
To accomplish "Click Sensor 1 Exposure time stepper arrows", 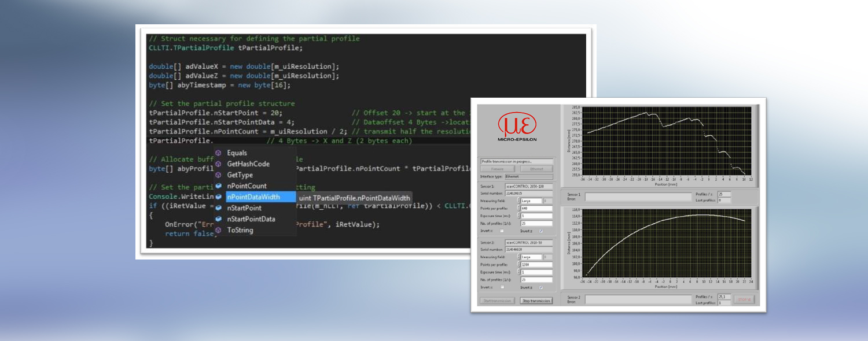I will 519,216.
